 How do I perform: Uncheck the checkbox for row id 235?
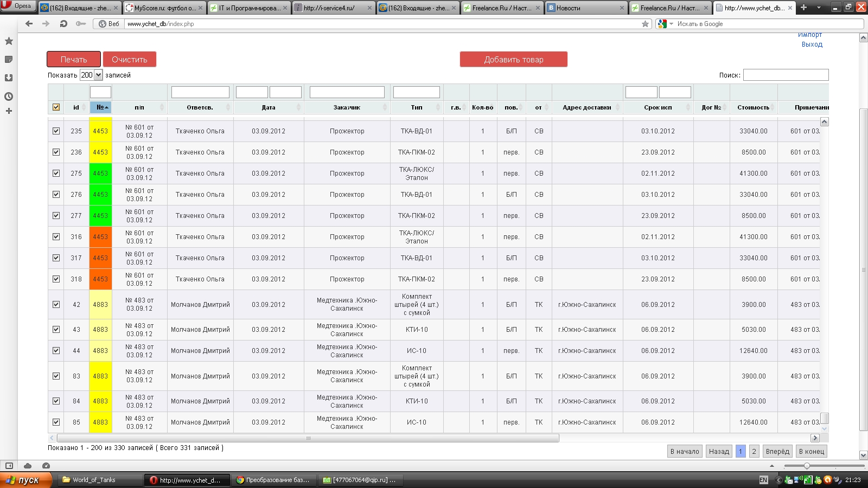tap(56, 131)
